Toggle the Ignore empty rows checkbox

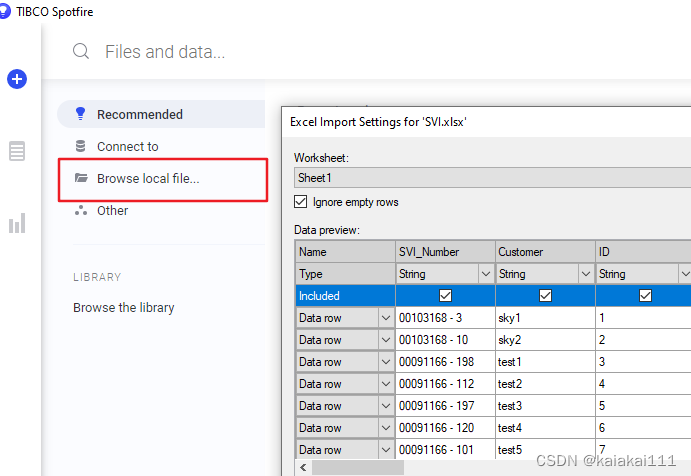coord(301,202)
